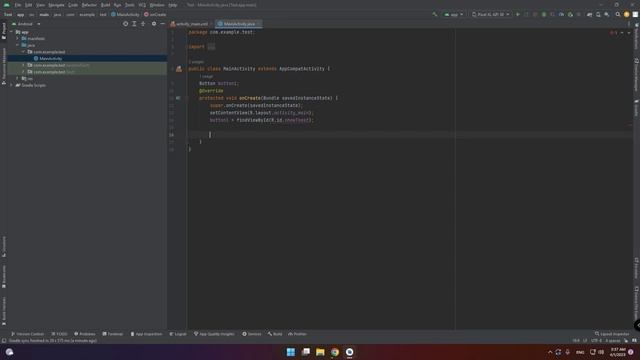Expand the res folder
The image size is (640, 360).
click(18, 78)
